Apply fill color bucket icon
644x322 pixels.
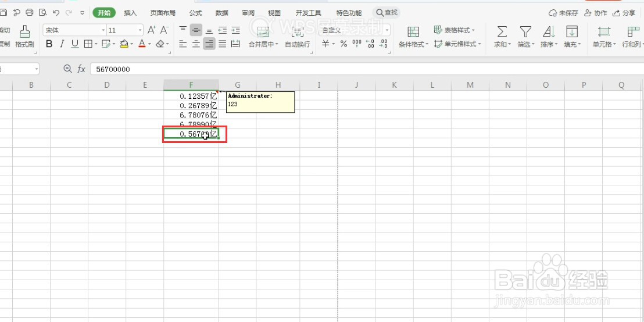point(124,44)
